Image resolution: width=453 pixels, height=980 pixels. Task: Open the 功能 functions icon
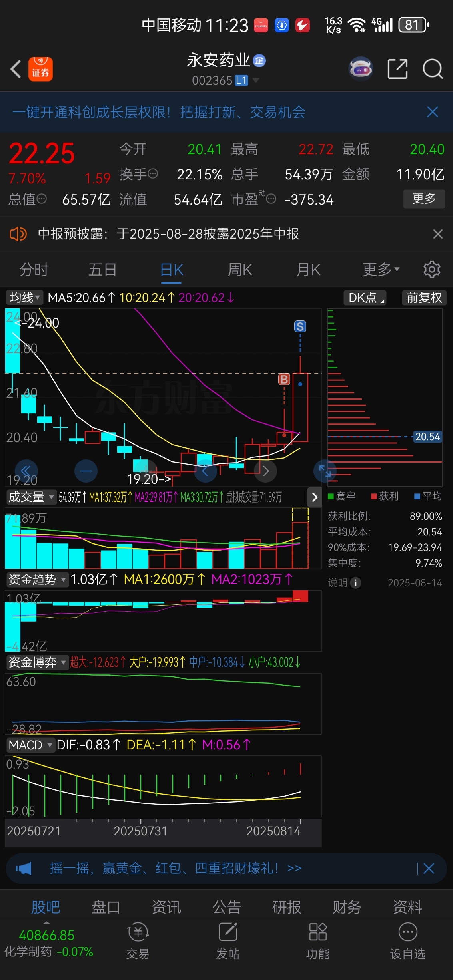click(x=318, y=941)
